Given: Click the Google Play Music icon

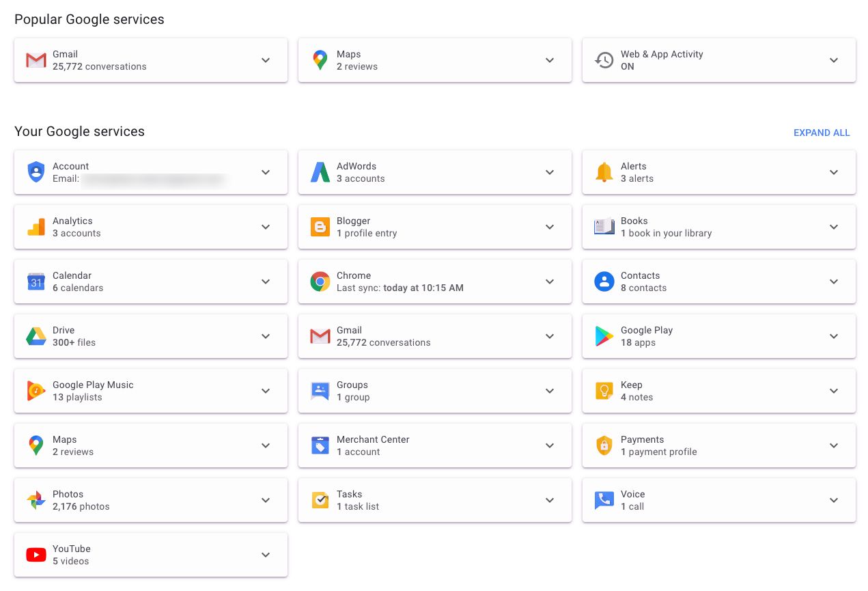Looking at the screenshot, I should 36,391.
